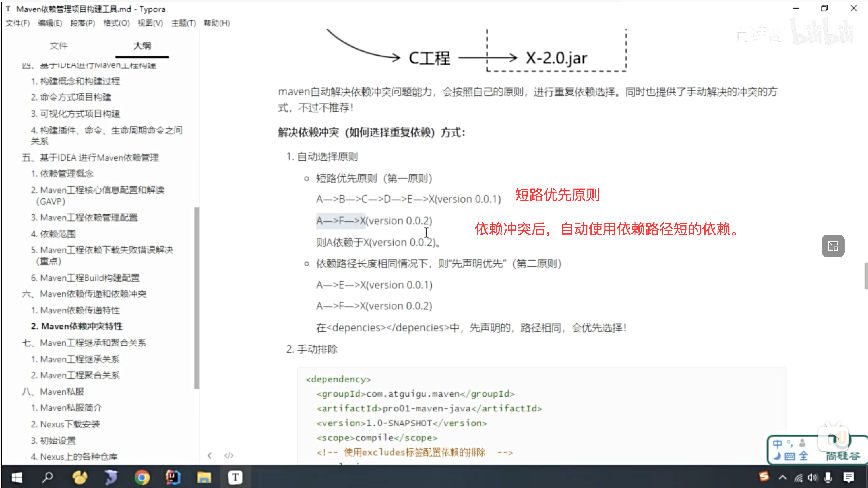Toggle the microphone tray icon
This screenshot has height=488, width=868.
coord(828,477)
